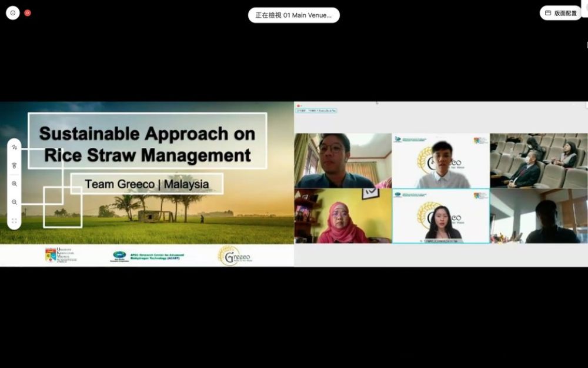The height and width of the screenshot is (368, 588).
Task: Click the "Team Greeco | Malaysia" subtitle
Action: click(146, 184)
